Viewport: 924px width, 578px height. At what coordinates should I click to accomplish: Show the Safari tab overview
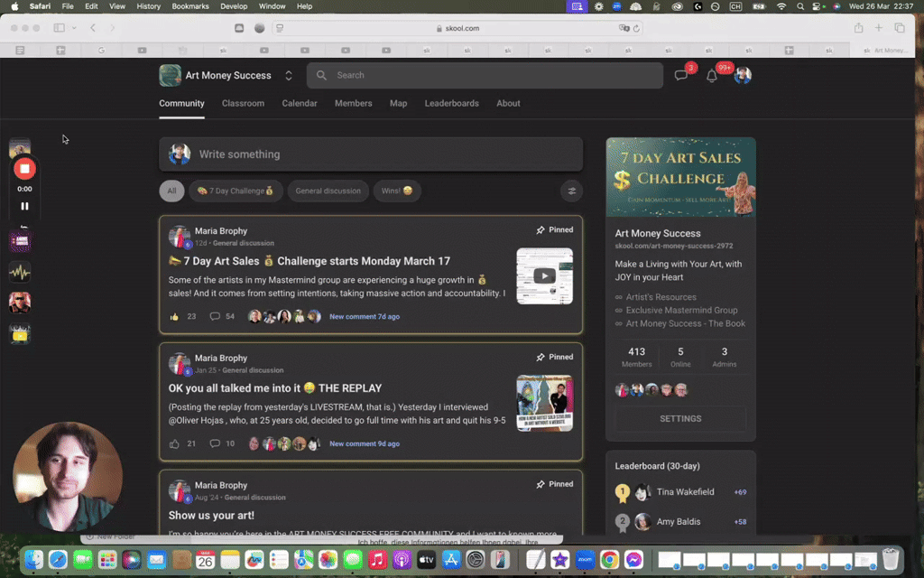[900, 28]
